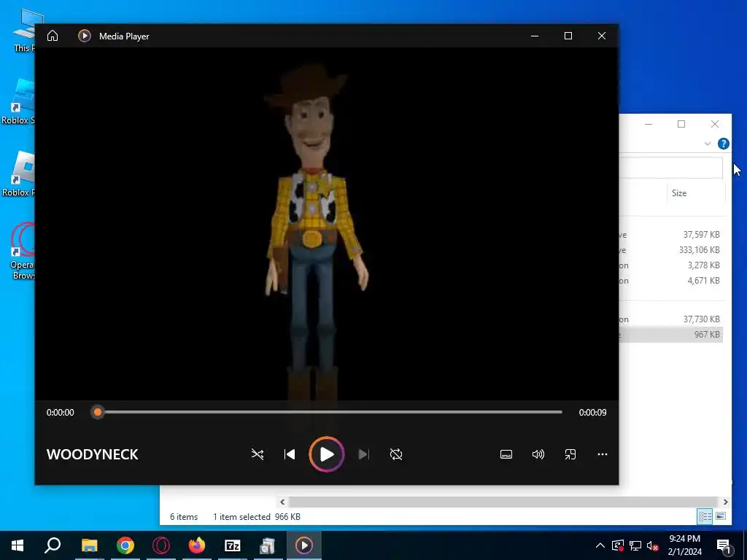This screenshot has width=747, height=560.
Task: Play the WOODYNECK video
Action: pos(326,454)
